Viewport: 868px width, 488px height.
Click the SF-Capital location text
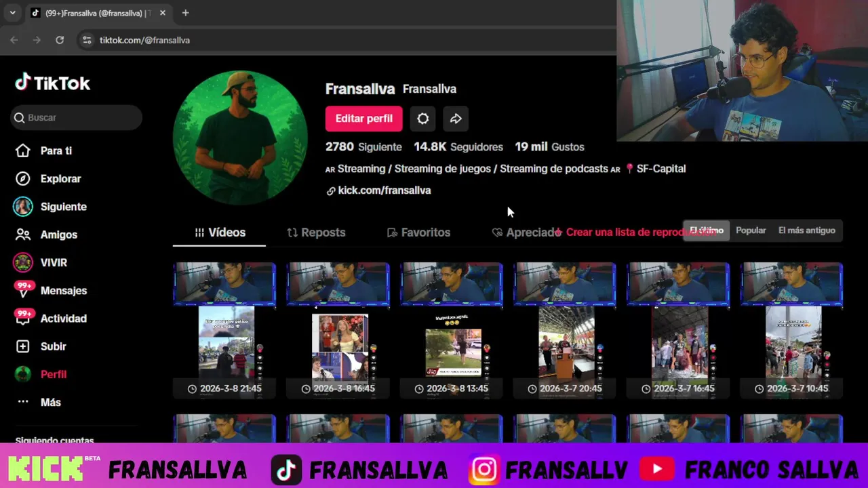pyautogui.click(x=661, y=169)
